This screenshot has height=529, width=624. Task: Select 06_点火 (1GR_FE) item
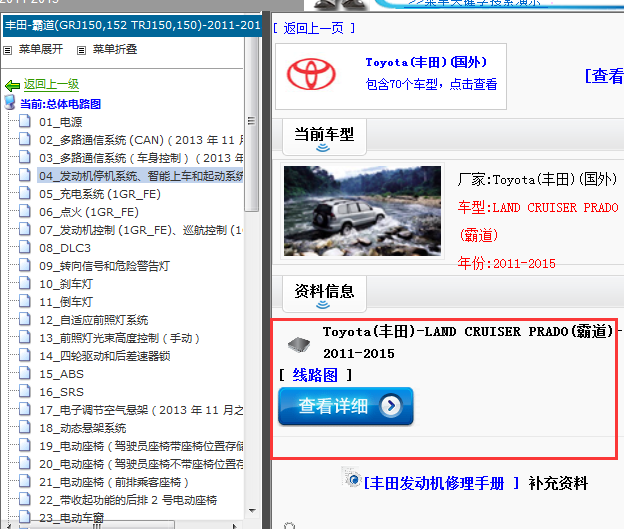89,212
